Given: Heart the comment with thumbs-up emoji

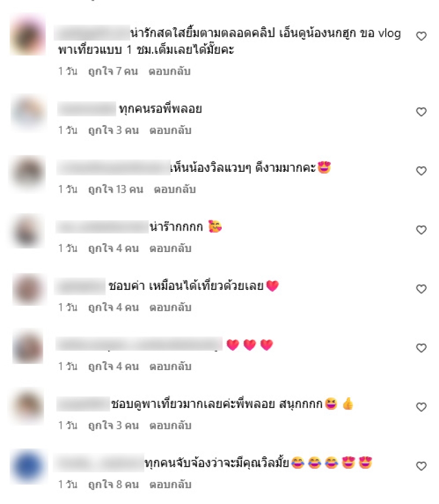Looking at the screenshot, I should (x=421, y=407).
